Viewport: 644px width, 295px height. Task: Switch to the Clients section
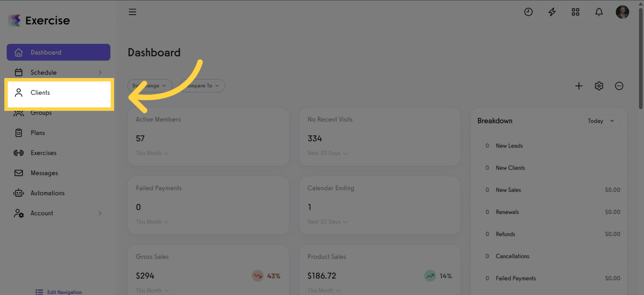[40, 92]
